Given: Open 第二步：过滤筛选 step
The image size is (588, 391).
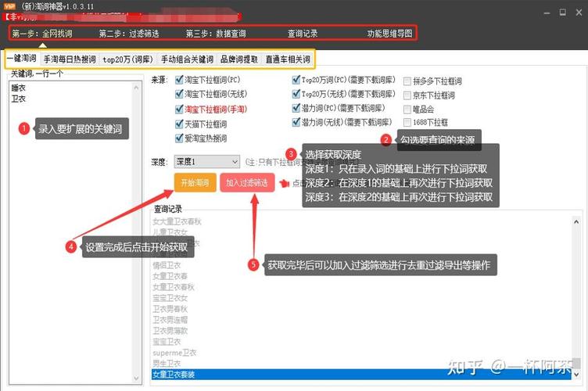Looking at the screenshot, I should click(129, 34).
